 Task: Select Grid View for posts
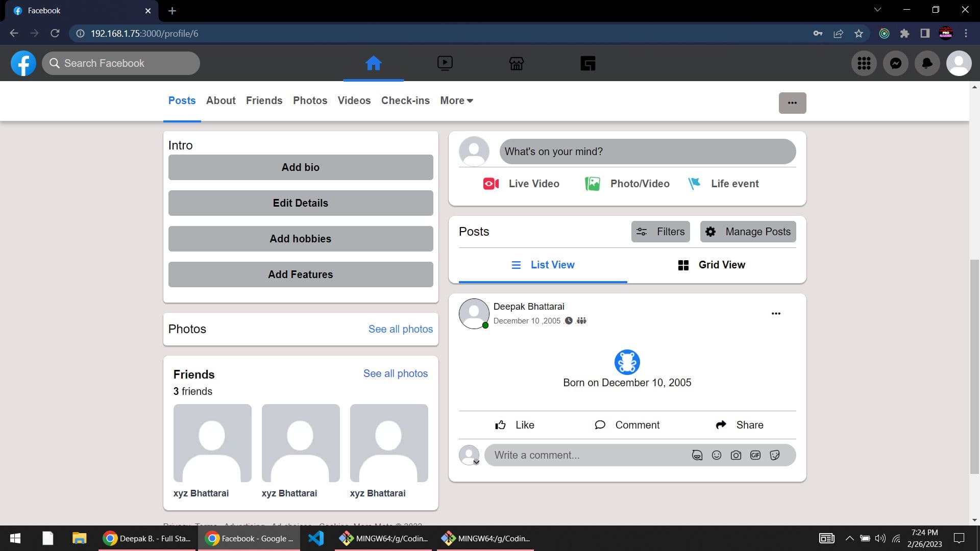pyautogui.click(x=712, y=265)
